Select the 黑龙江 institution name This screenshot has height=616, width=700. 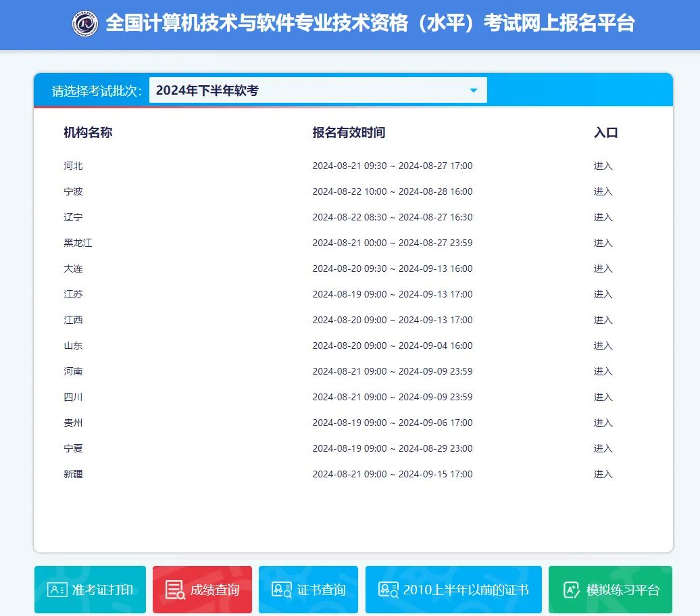(78, 243)
